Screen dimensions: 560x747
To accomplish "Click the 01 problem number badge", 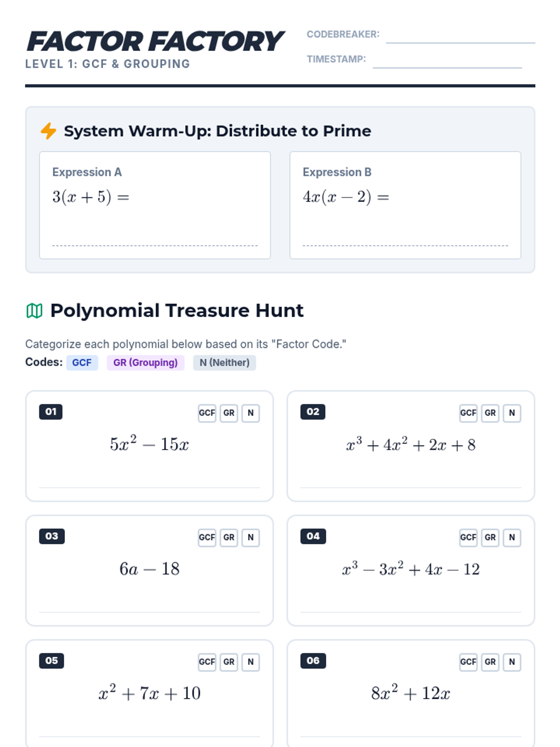I will point(51,412).
